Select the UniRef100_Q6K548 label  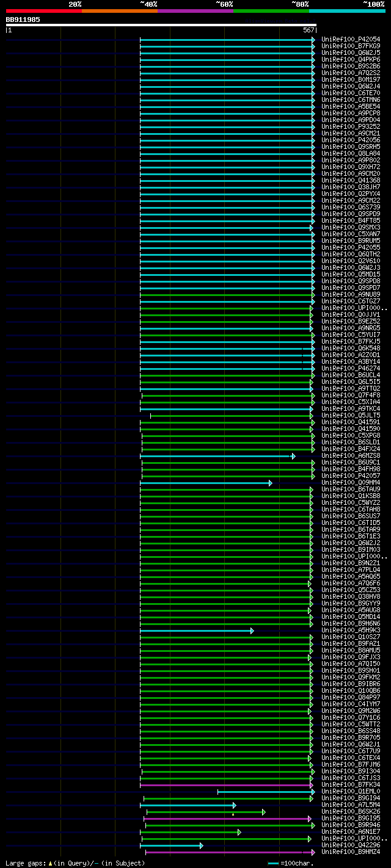351,349
